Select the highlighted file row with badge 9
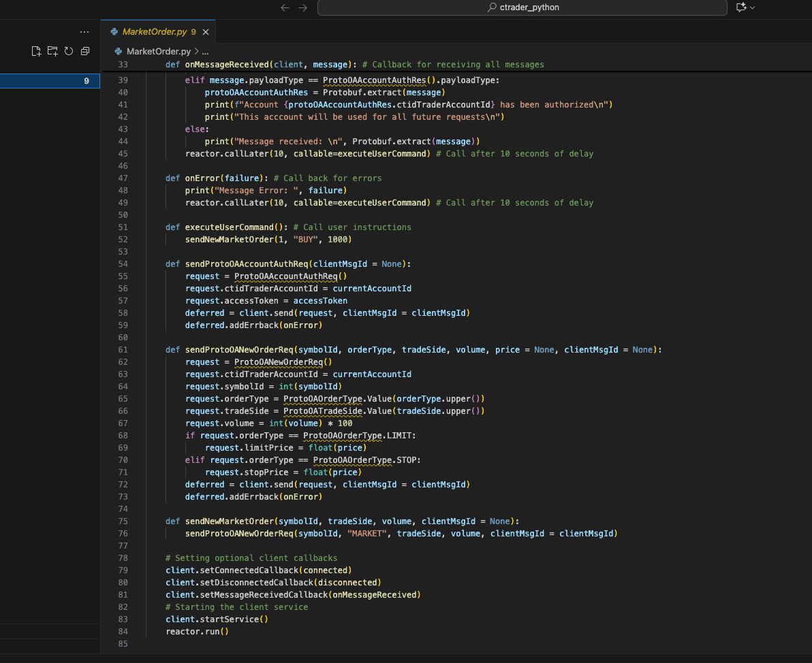The height and width of the screenshot is (663, 812). [50, 81]
